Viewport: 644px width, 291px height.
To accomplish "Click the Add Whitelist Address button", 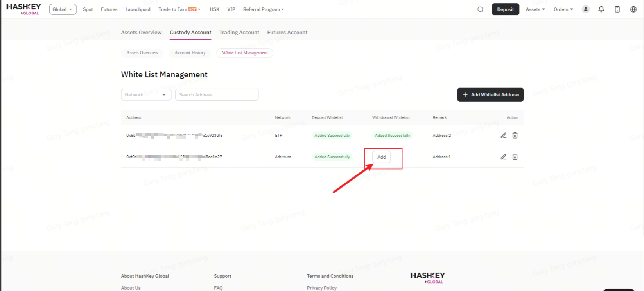I will pyautogui.click(x=490, y=95).
